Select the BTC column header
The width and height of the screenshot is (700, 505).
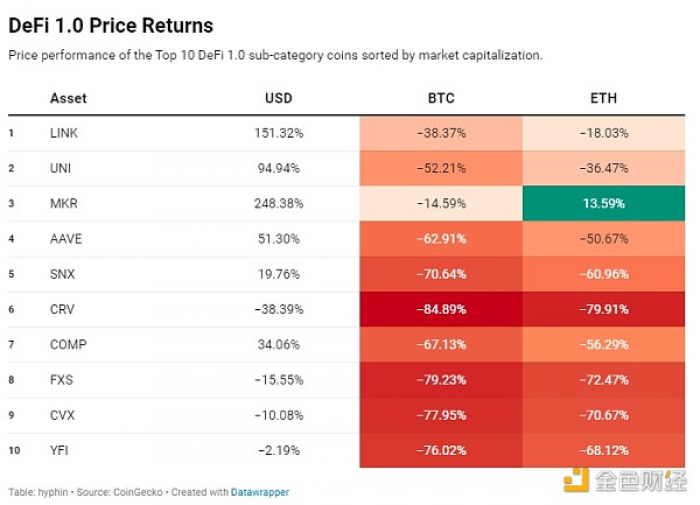[x=441, y=98]
